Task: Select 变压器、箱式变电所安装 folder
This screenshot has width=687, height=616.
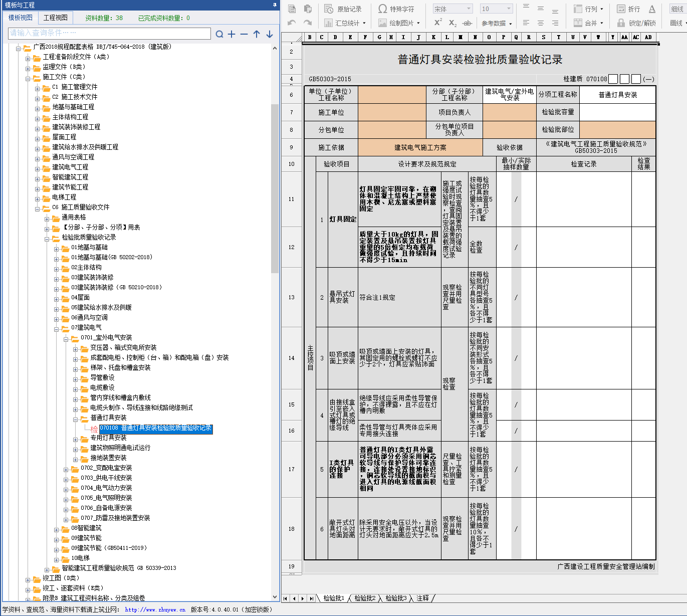Action: 123,347
